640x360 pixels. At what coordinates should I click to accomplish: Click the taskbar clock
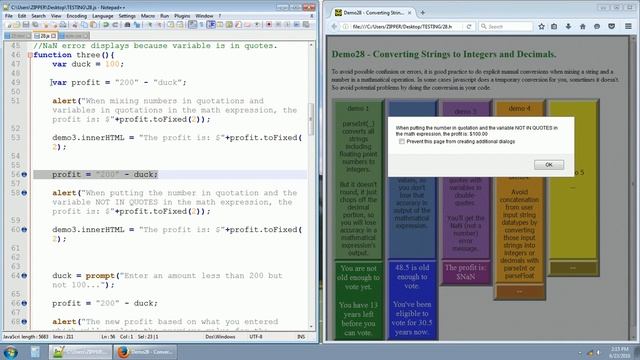(x=620, y=352)
